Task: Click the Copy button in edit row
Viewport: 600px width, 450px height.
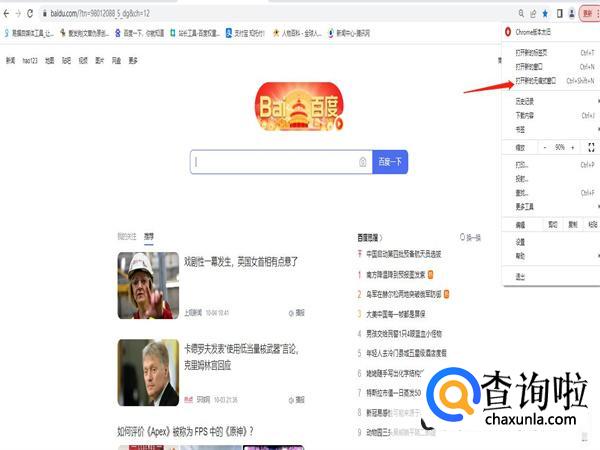Action: tap(573, 225)
